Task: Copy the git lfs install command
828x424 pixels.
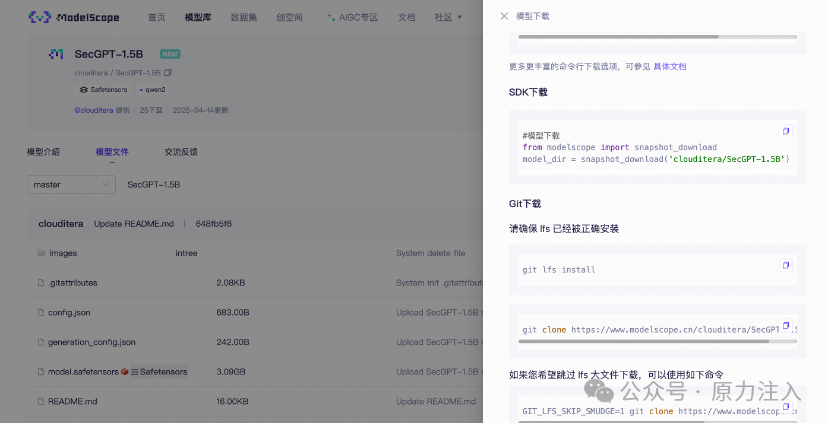Action: [x=786, y=265]
